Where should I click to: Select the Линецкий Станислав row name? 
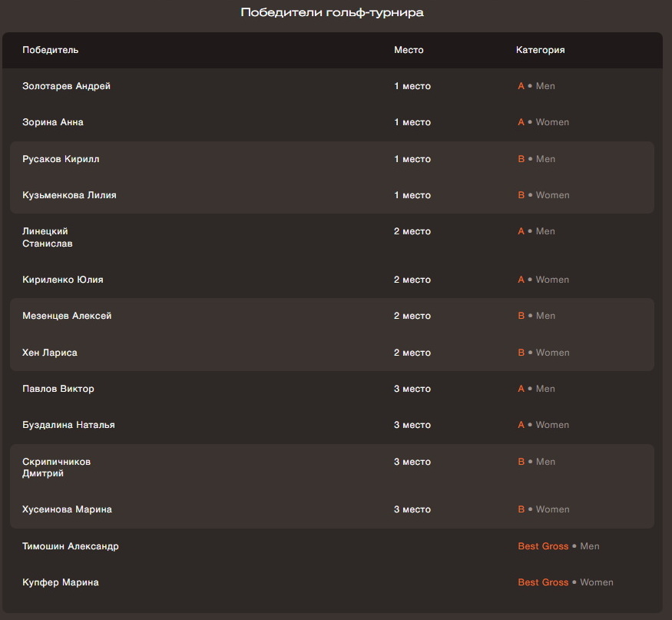pyautogui.click(x=47, y=237)
